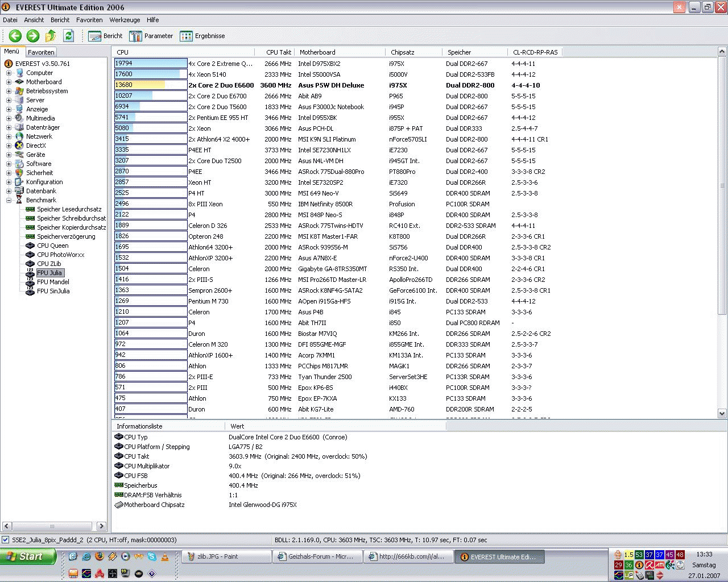Expand the Multimedia tree node

click(9, 118)
